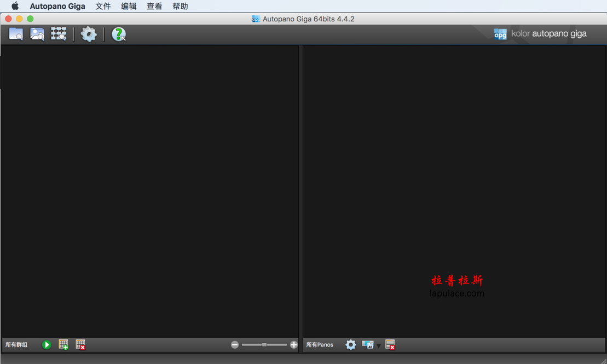Open the Apple menu

[14, 6]
